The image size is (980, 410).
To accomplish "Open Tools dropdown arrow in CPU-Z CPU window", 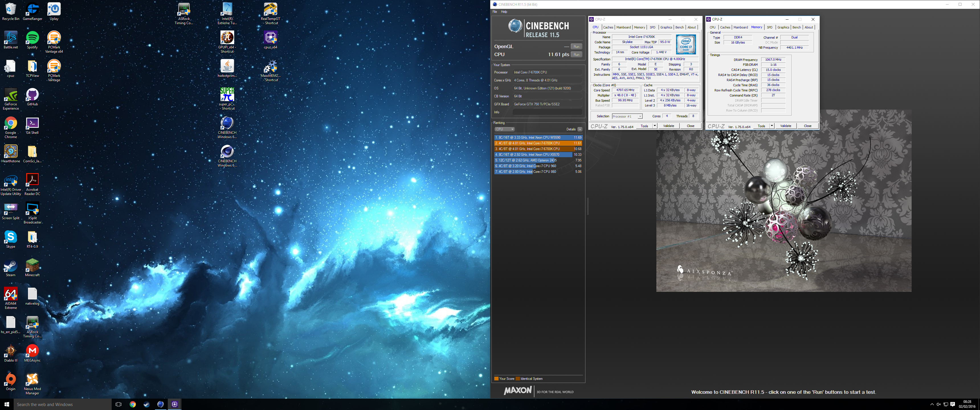I will [655, 126].
